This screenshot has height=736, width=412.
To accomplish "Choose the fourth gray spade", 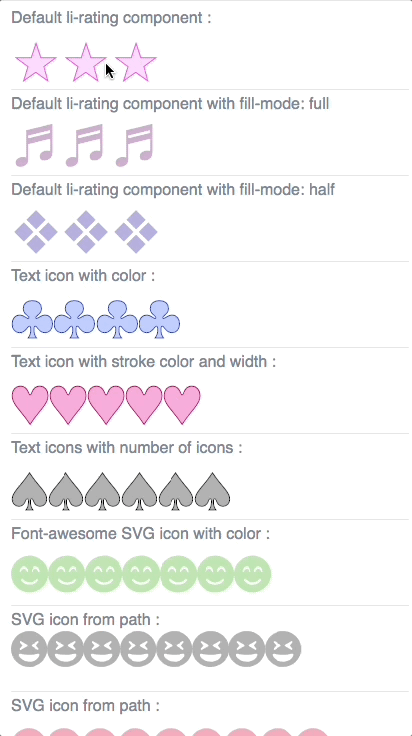I will point(139,491).
